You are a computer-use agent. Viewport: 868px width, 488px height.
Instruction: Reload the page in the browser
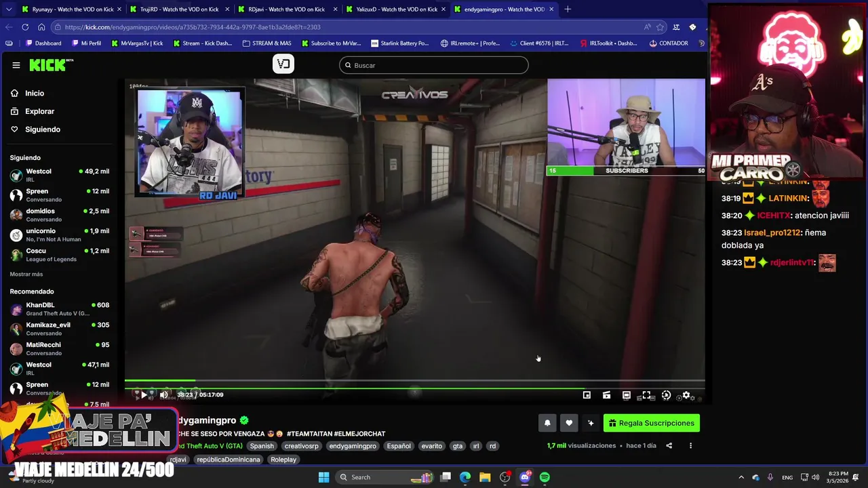tap(25, 27)
